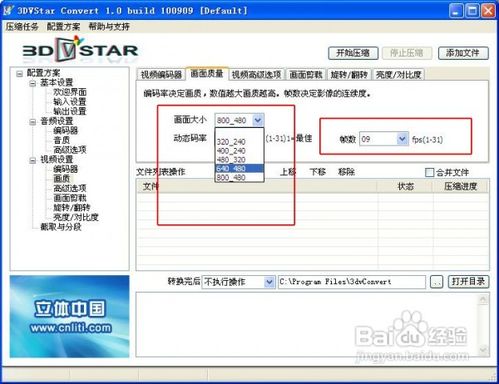Click 移除 to remove file
Image resolution: width=499 pixels, height=384 pixels.
coord(346,172)
